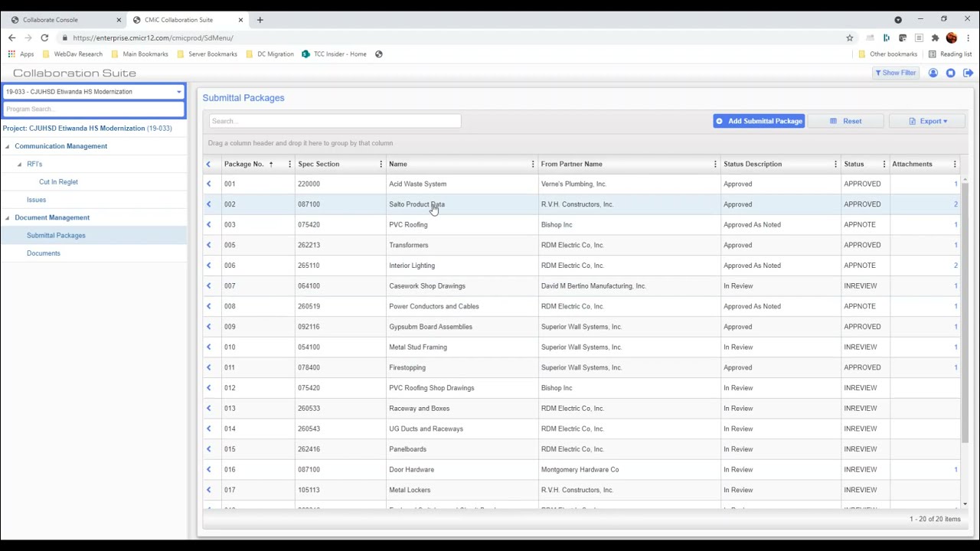Open a new browser tab
The image size is (980, 551).
[x=260, y=20]
